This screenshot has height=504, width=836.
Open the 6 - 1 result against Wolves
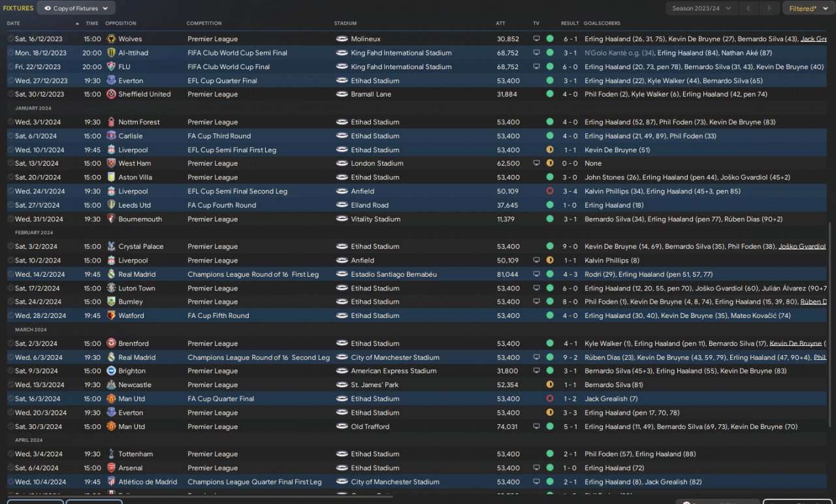click(x=570, y=39)
